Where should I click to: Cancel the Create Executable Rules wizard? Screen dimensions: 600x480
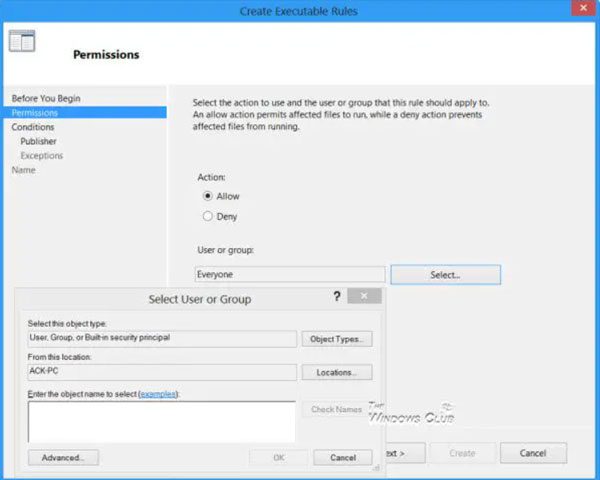[x=533, y=453]
